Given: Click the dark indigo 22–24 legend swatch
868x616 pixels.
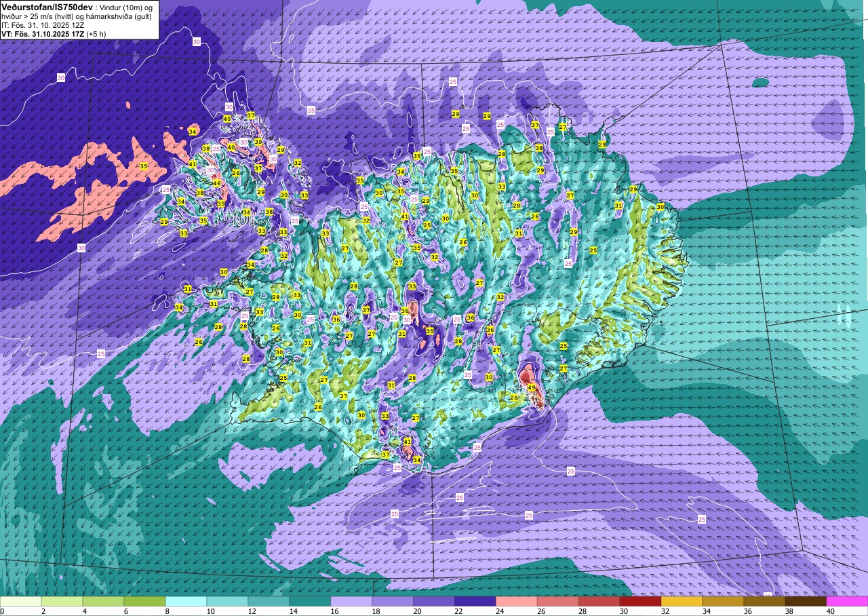Looking at the screenshot, I should click(x=475, y=601).
